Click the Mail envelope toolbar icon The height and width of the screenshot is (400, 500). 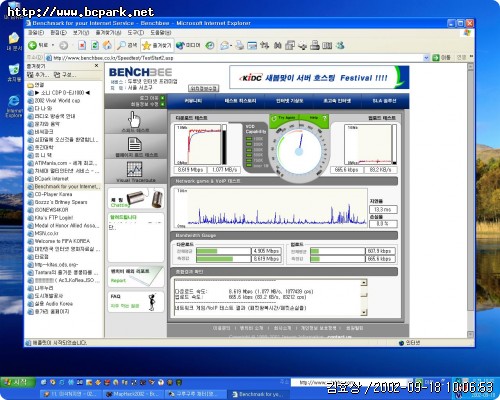pyautogui.click(x=224, y=45)
